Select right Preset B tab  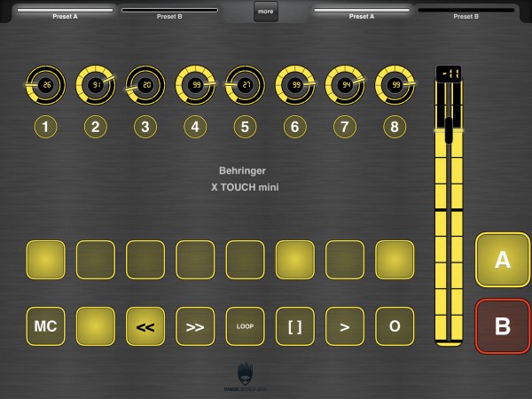pos(466,13)
